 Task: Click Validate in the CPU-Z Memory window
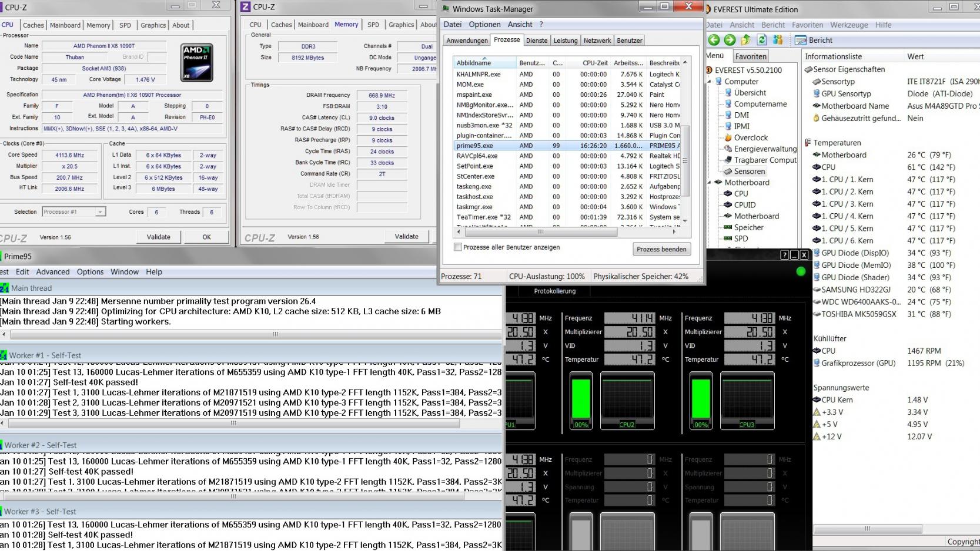(x=407, y=236)
